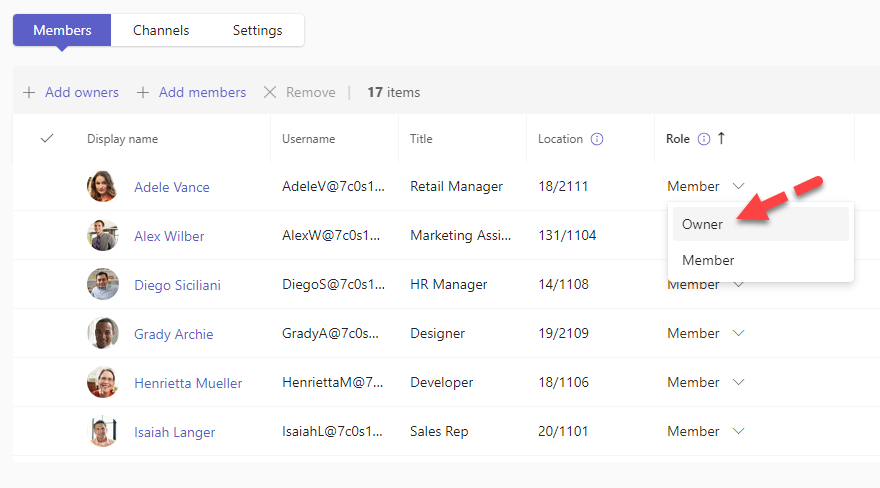Collapse Adele Vance's role dropdown
This screenshot has height=488, width=880.
point(739,186)
